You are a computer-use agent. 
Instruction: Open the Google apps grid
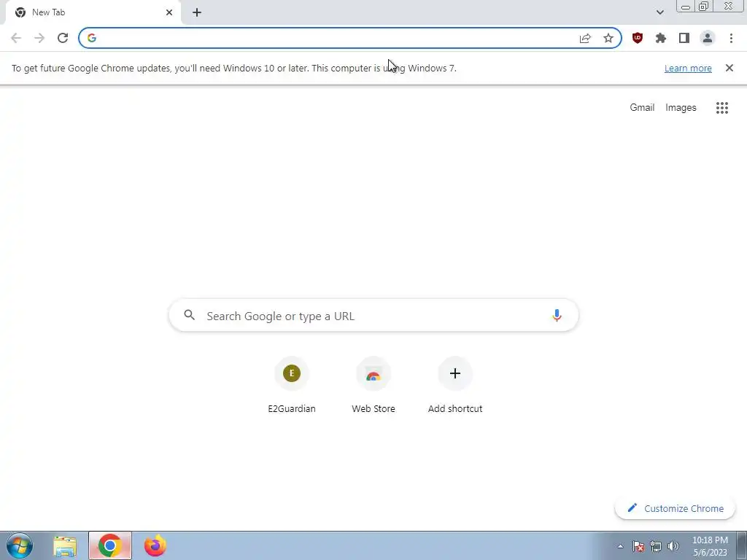coord(722,108)
